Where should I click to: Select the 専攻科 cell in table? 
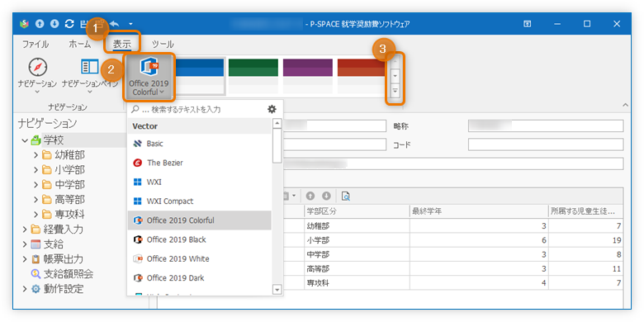[x=357, y=283]
